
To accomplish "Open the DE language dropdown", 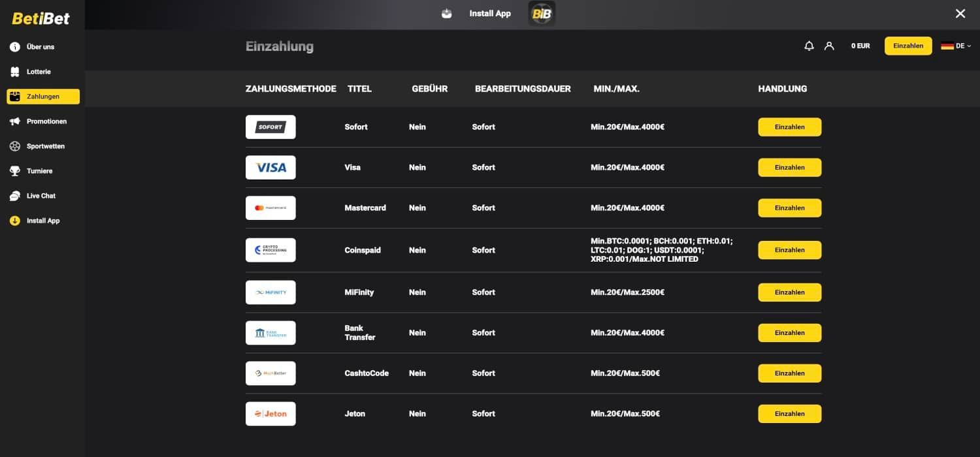I will 956,46.
